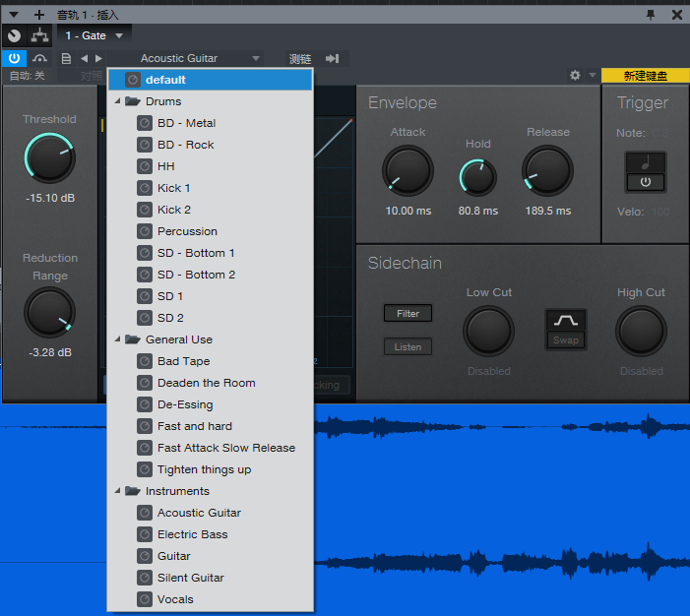The height and width of the screenshot is (616, 690).
Task: Expand the arrow beside gear icon
Action: pyautogui.click(x=593, y=75)
